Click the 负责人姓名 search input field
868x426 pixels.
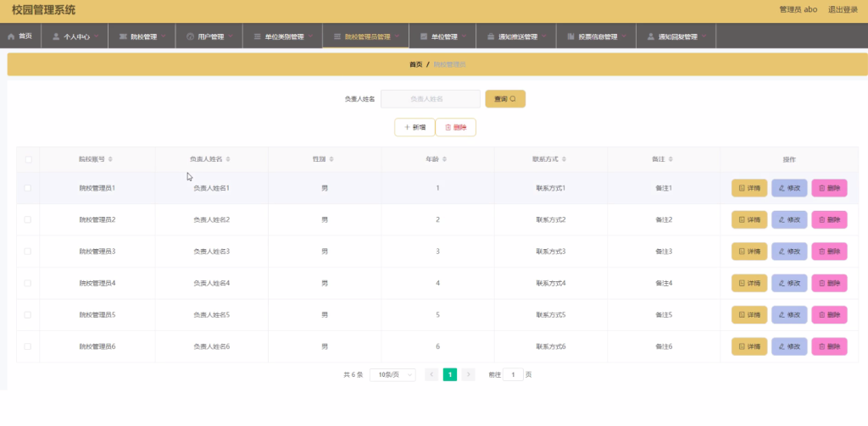coord(430,99)
